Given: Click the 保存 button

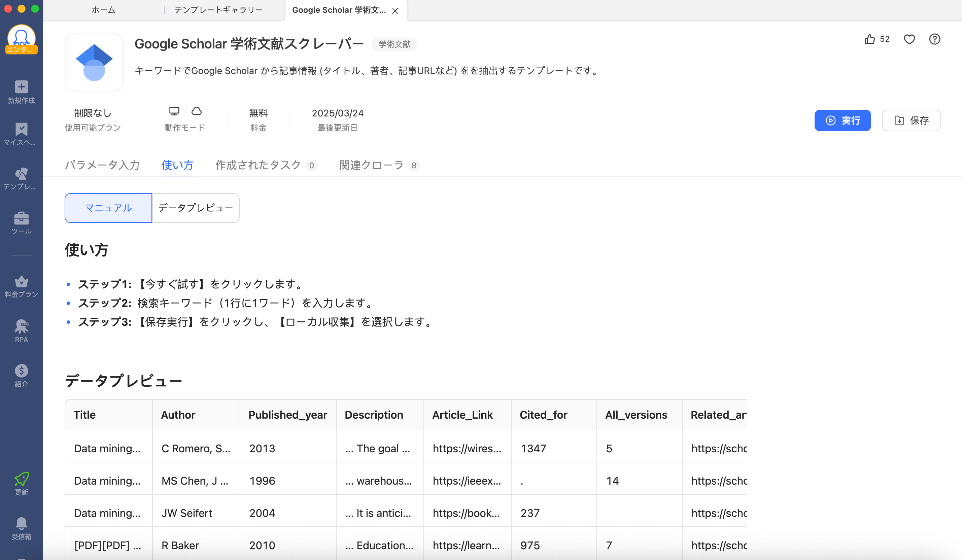Looking at the screenshot, I should 911,120.
